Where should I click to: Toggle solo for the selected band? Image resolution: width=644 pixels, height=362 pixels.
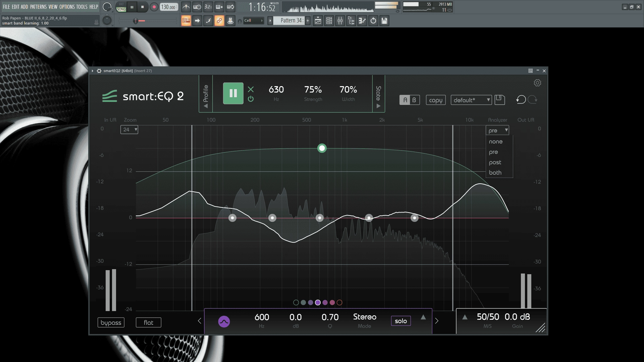(x=400, y=321)
